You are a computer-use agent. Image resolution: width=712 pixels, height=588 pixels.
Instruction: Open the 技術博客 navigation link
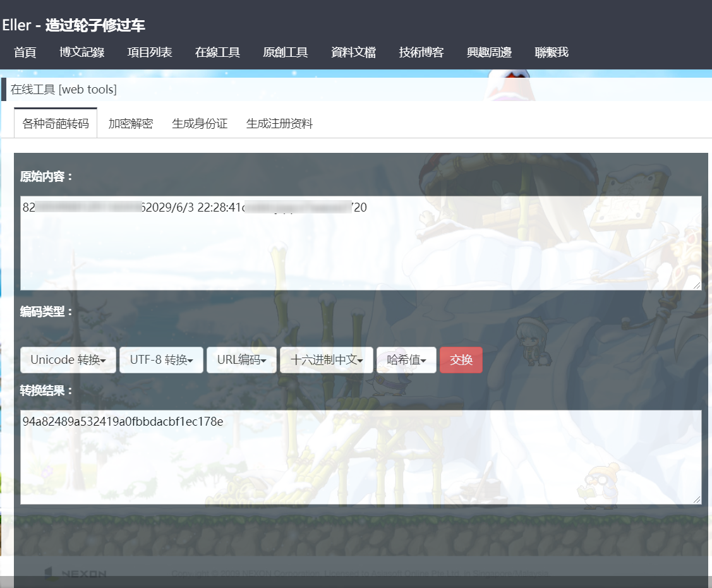point(421,52)
